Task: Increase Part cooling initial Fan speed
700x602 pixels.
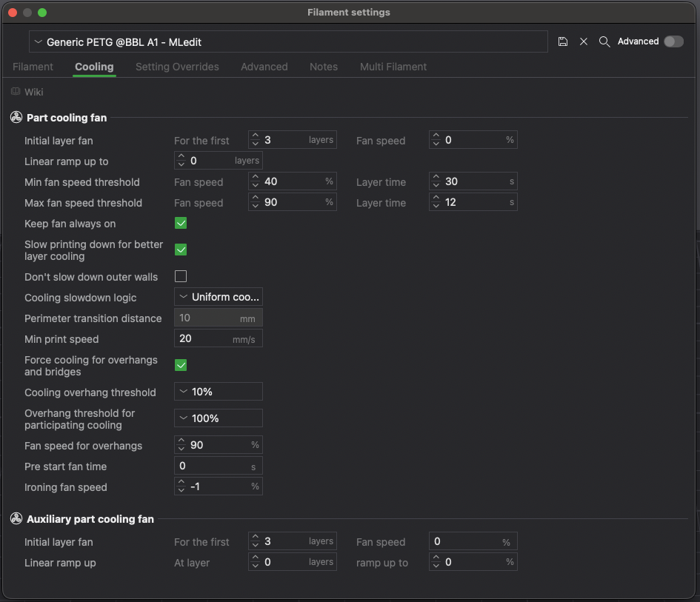Action: click(x=436, y=136)
